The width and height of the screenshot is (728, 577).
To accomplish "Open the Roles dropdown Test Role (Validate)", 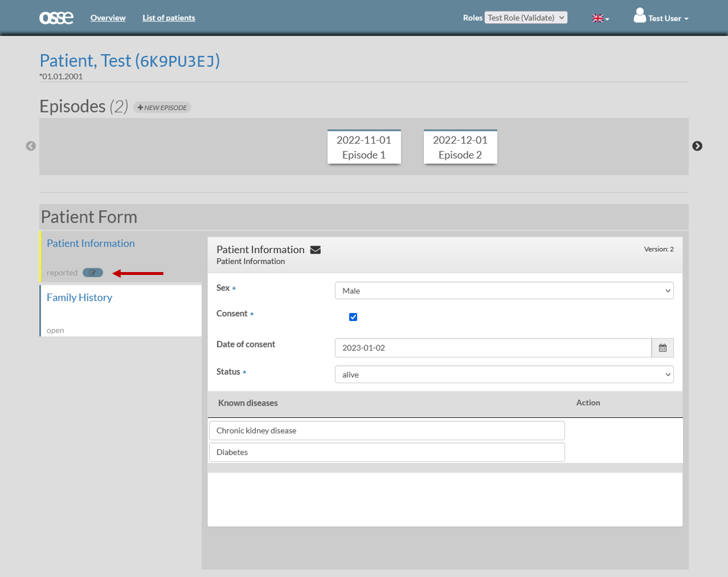I will [526, 18].
